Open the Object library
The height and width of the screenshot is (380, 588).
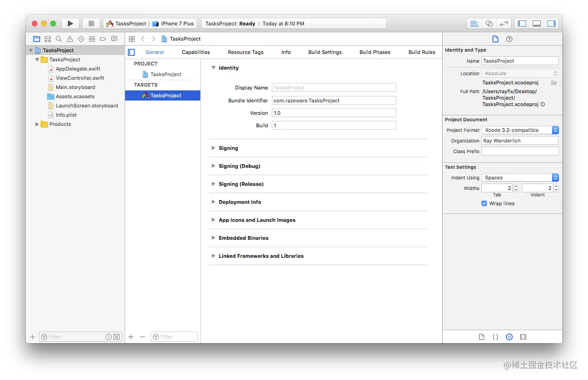(x=509, y=337)
